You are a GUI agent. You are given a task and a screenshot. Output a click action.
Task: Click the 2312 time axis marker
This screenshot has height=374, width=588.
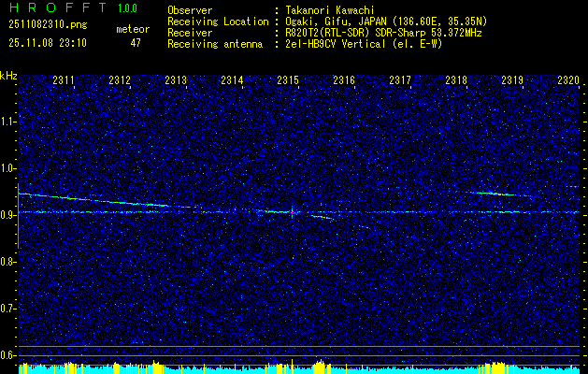pos(120,79)
